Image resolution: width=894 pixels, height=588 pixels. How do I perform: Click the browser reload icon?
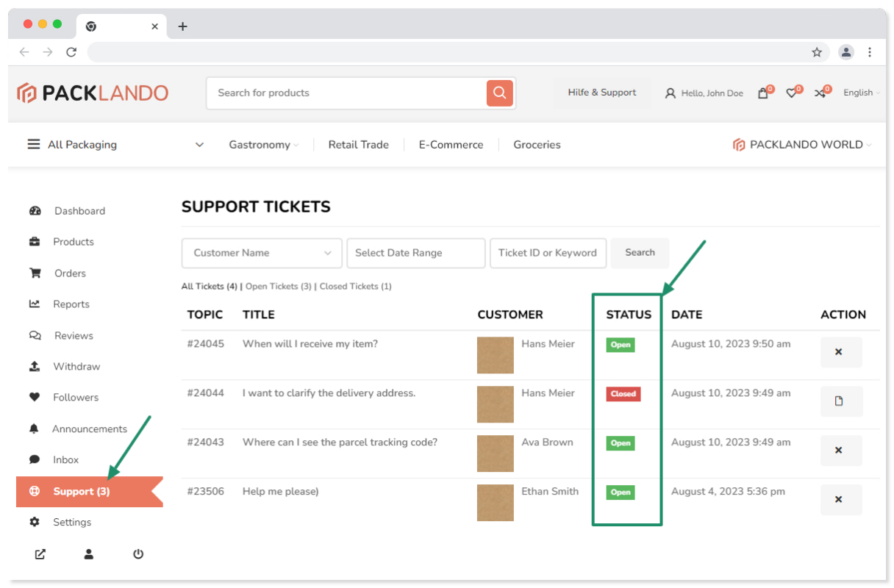pos(71,52)
